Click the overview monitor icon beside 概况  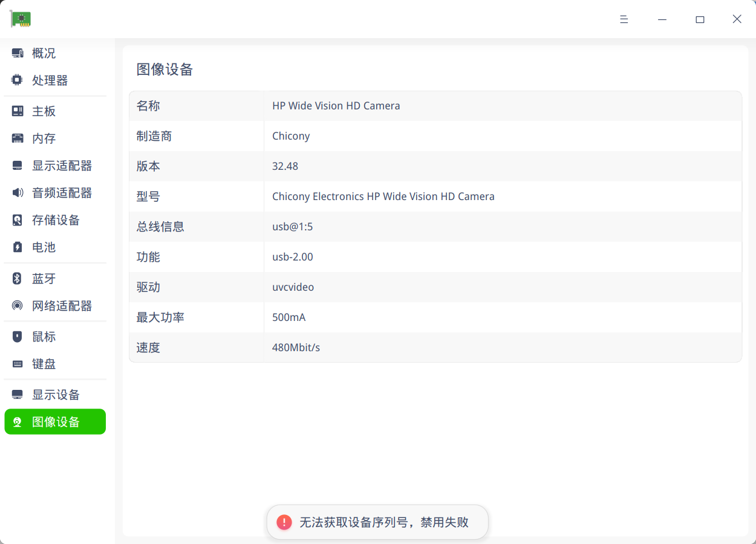coord(18,53)
